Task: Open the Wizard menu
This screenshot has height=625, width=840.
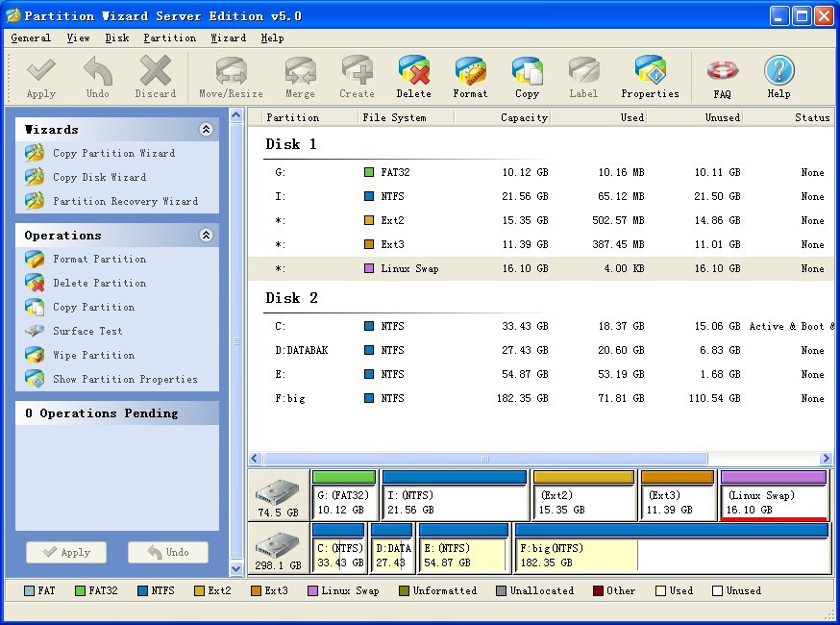Action: [228, 38]
